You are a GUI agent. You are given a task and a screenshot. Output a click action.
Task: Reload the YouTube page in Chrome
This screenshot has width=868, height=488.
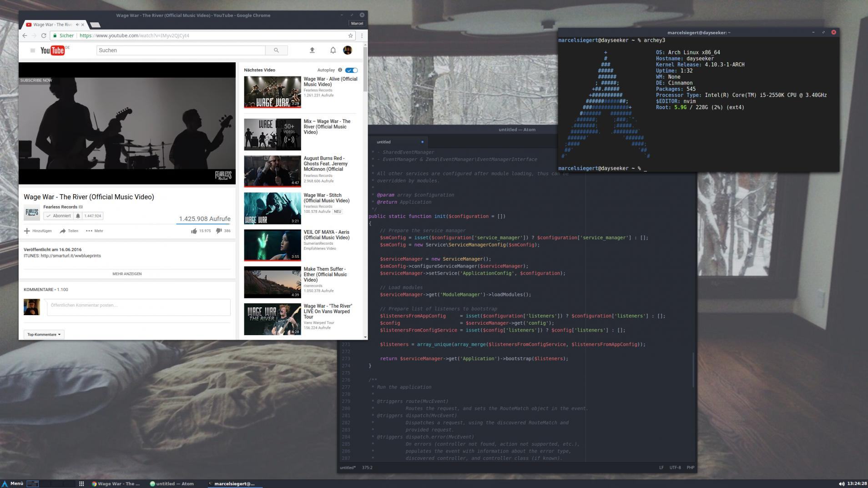click(44, 35)
